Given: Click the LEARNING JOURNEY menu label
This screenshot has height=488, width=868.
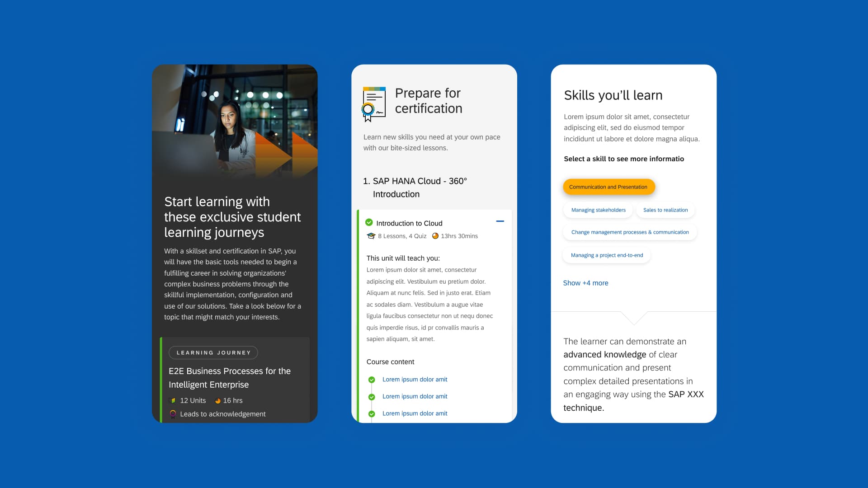Looking at the screenshot, I should tap(213, 352).
